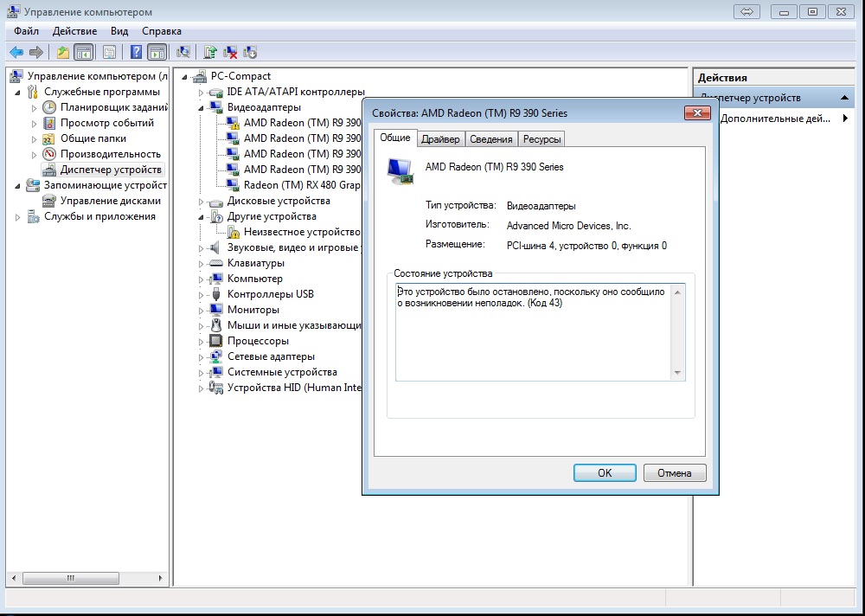The image size is (865, 616).
Task: Select the Общие tab
Action: click(x=395, y=138)
